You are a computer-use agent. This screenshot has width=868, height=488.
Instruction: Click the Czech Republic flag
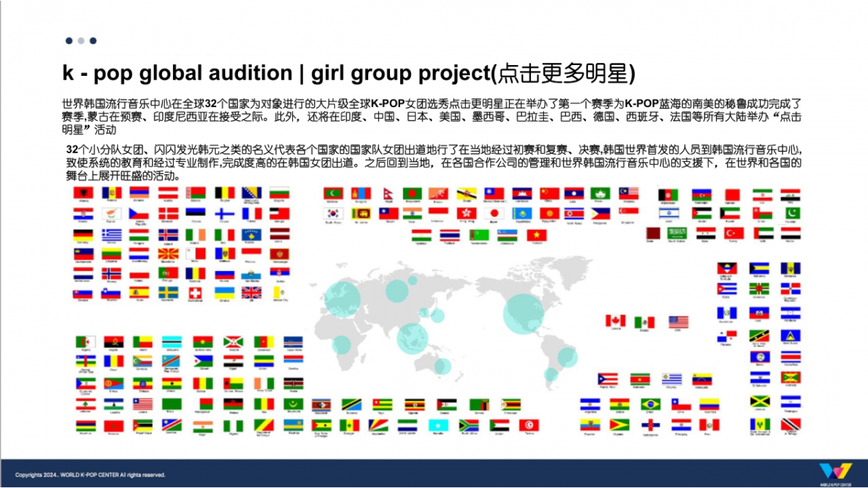coord(140,213)
